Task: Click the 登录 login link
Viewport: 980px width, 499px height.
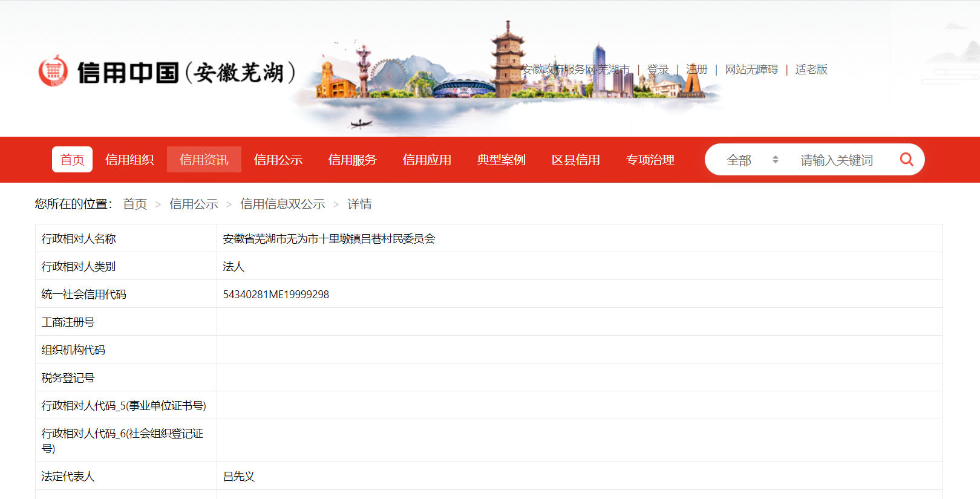Action: click(658, 70)
